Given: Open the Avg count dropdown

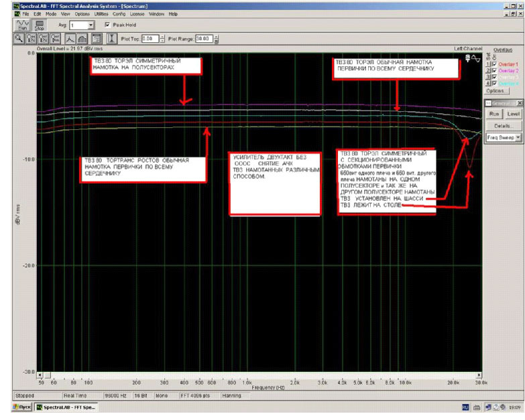Looking at the screenshot, I should point(91,25).
